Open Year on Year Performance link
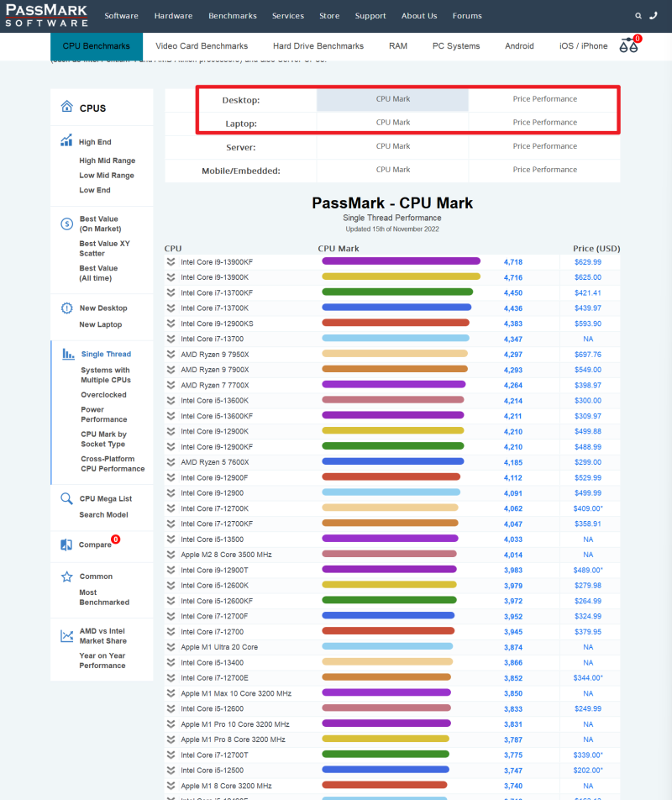This screenshot has height=800, width=672. pyautogui.click(x=102, y=661)
